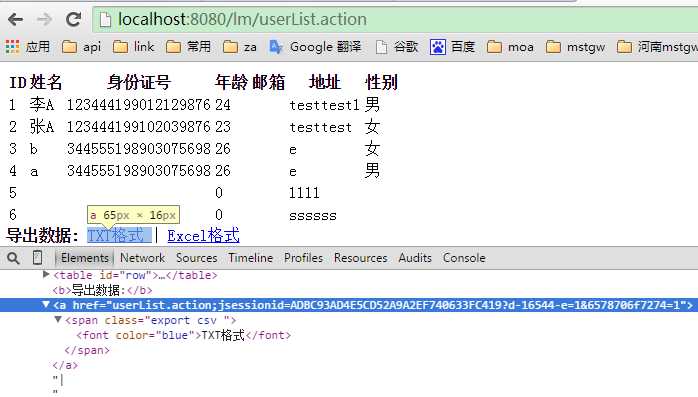Screen dimensions: 698x397
Task: Switch to the Console tab
Action: point(464,258)
